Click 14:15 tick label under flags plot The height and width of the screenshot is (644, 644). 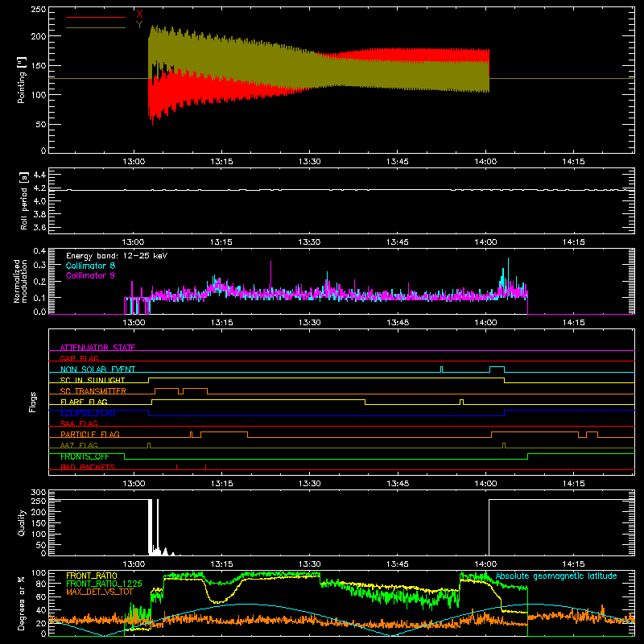point(573,484)
